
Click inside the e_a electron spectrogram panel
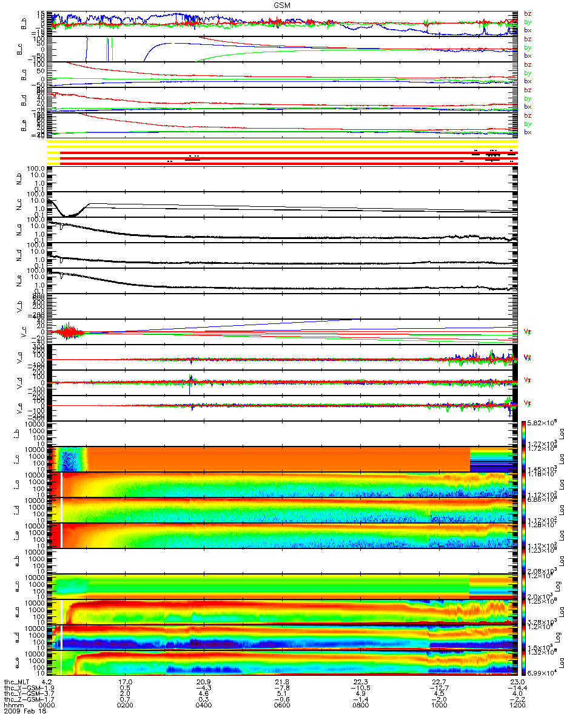(282, 612)
